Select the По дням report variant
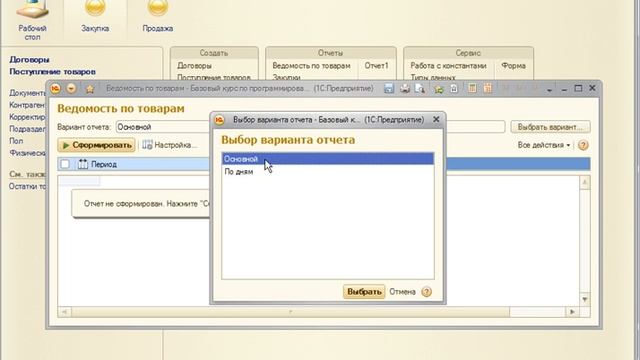This screenshot has height=360, width=640. 327,171
